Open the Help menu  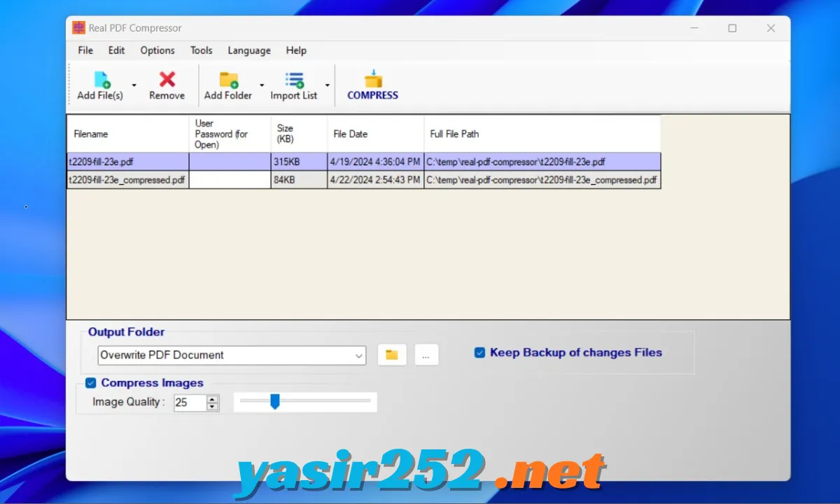point(296,50)
